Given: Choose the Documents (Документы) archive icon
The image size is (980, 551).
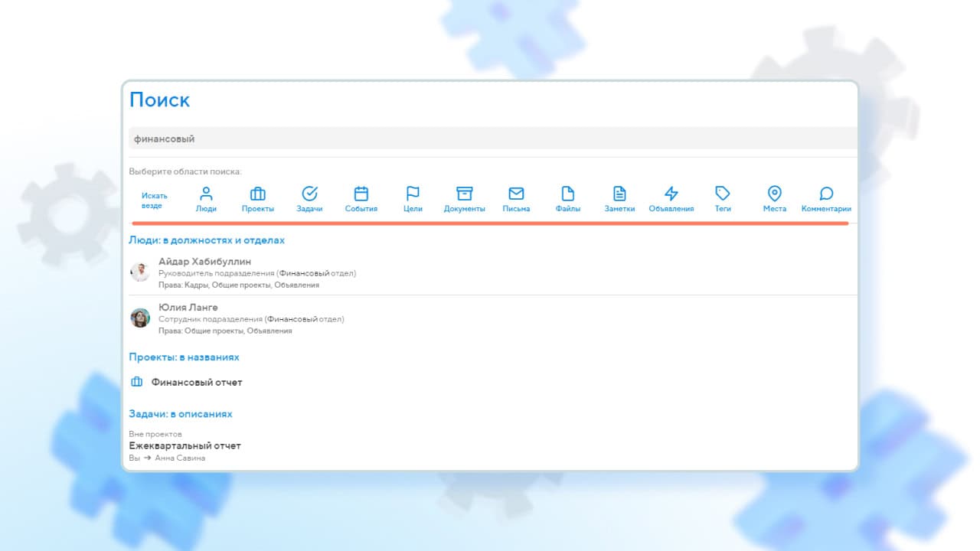Looking at the screenshot, I should pos(464,194).
